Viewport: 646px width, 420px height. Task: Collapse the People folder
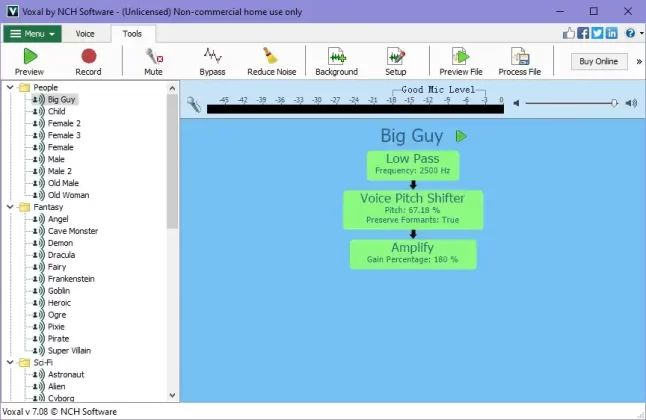10,87
